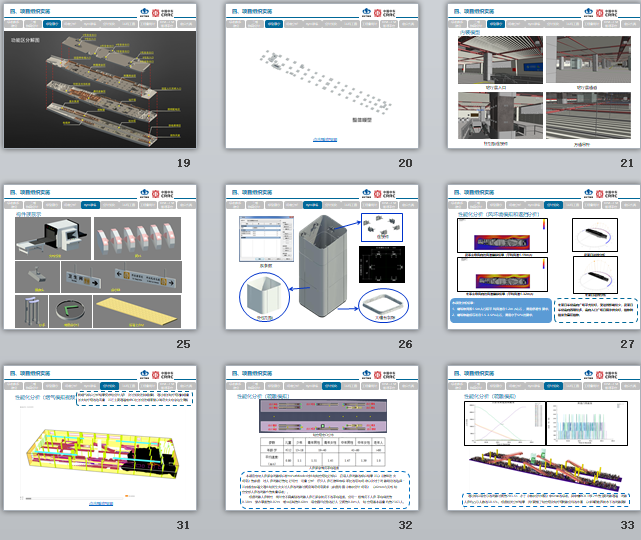Click the slide number label 33
This screenshot has width=641, height=540.
point(627,525)
